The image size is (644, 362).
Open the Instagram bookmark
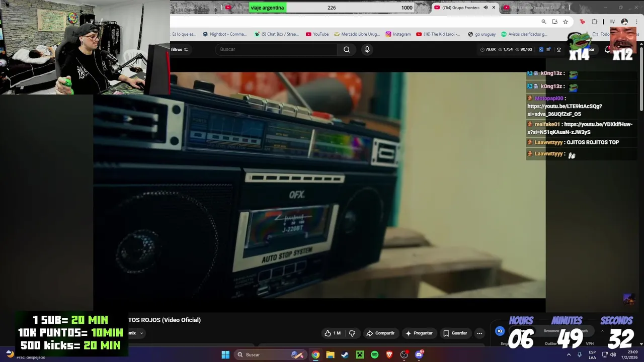click(x=398, y=34)
